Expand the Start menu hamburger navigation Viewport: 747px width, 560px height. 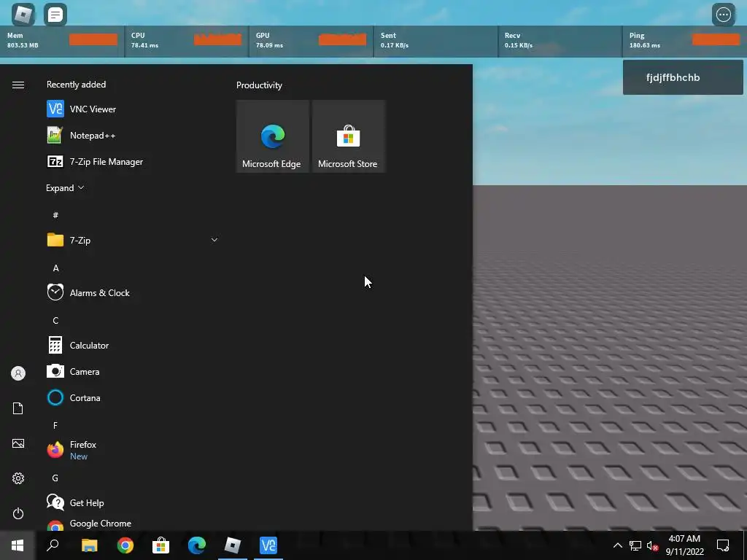18,85
